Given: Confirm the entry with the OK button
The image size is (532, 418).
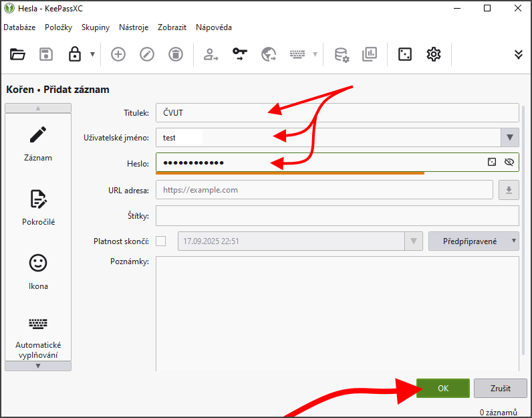Looking at the screenshot, I should (x=442, y=388).
